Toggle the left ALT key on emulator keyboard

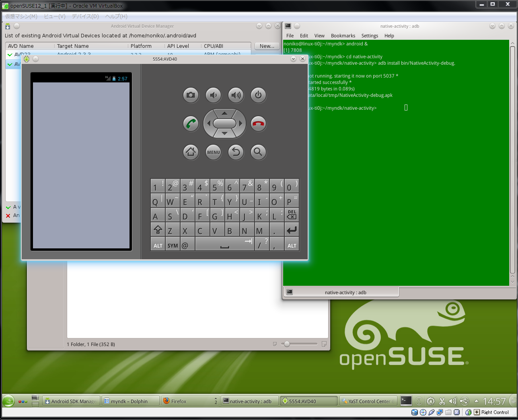[158, 244]
